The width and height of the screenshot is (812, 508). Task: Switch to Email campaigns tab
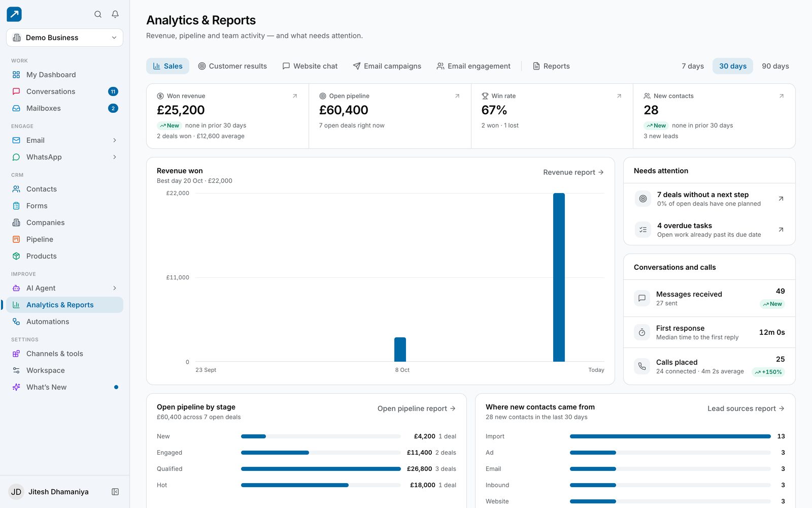(387, 66)
